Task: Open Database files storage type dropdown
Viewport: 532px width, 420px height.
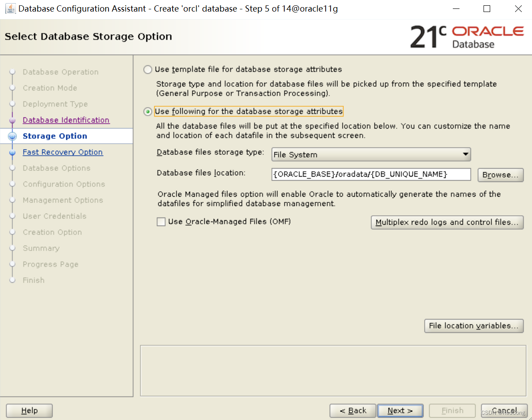Action: pos(371,155)
